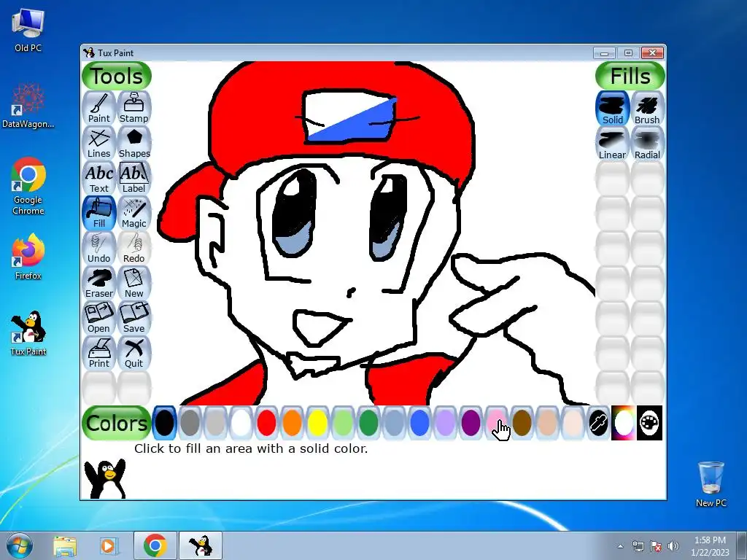Open the Magic effects tool

(x=134, y=213)
